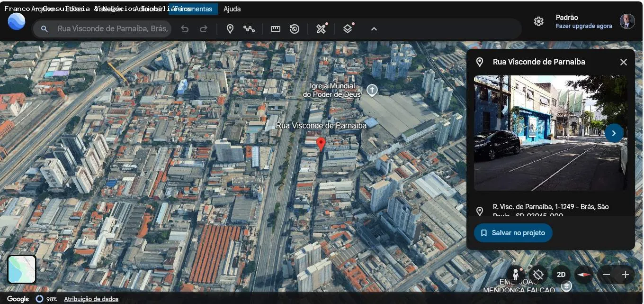Toggle the 2D view button
Screen dimensions: 644x304
coord(561,275)
